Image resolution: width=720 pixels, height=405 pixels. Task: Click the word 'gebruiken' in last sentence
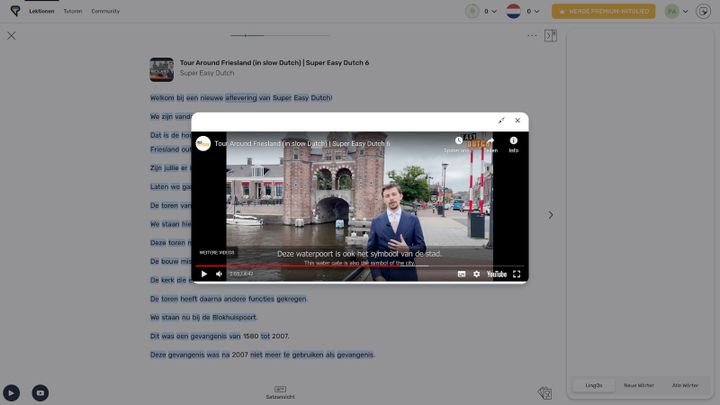point(307,355)
